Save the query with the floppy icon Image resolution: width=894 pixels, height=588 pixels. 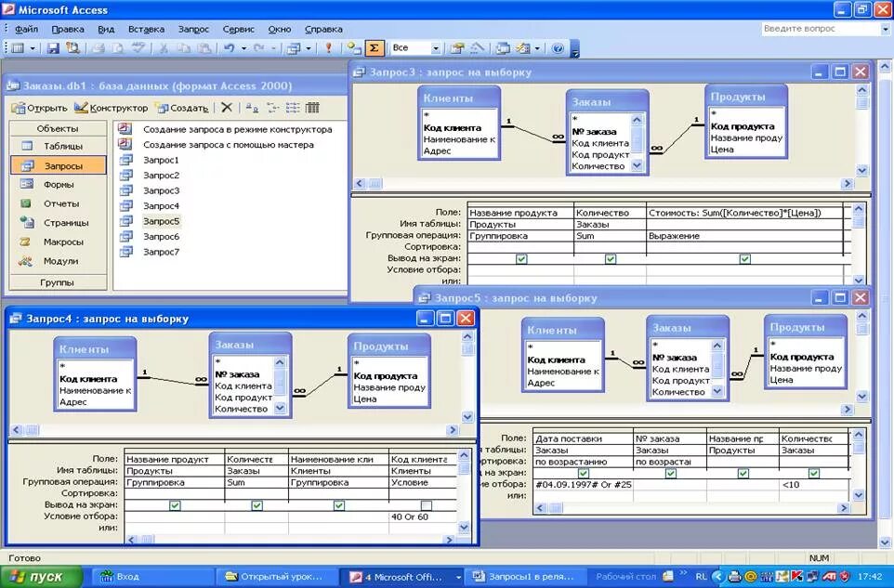click(53, 48)
